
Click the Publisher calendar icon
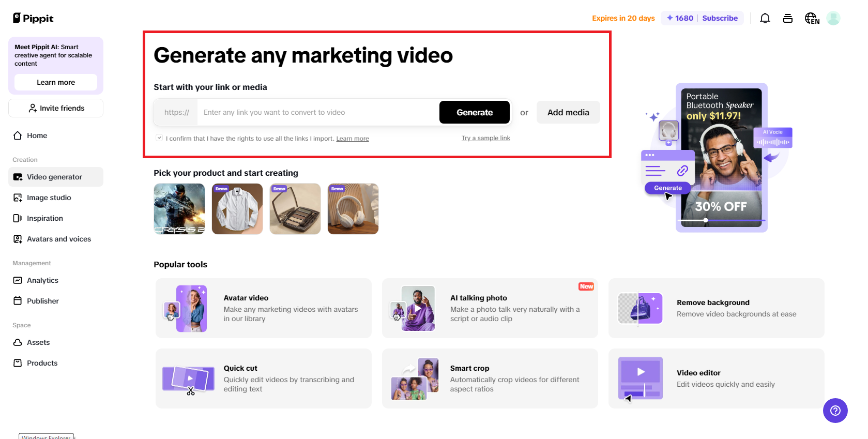pos(18,301)
